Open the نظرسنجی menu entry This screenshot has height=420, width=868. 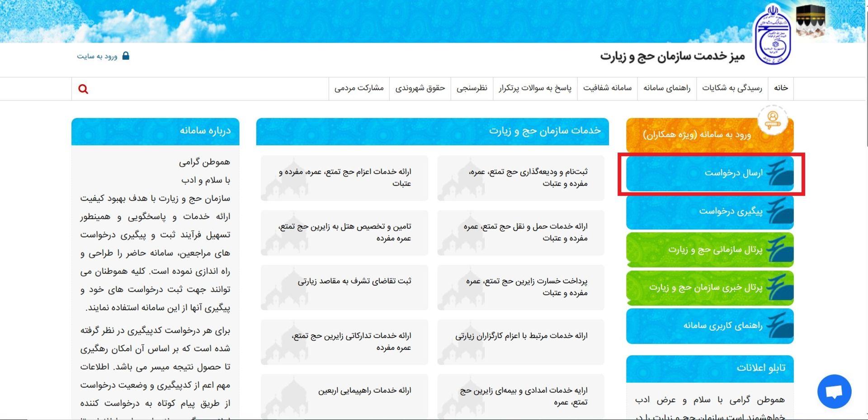(x=472, y=88)
